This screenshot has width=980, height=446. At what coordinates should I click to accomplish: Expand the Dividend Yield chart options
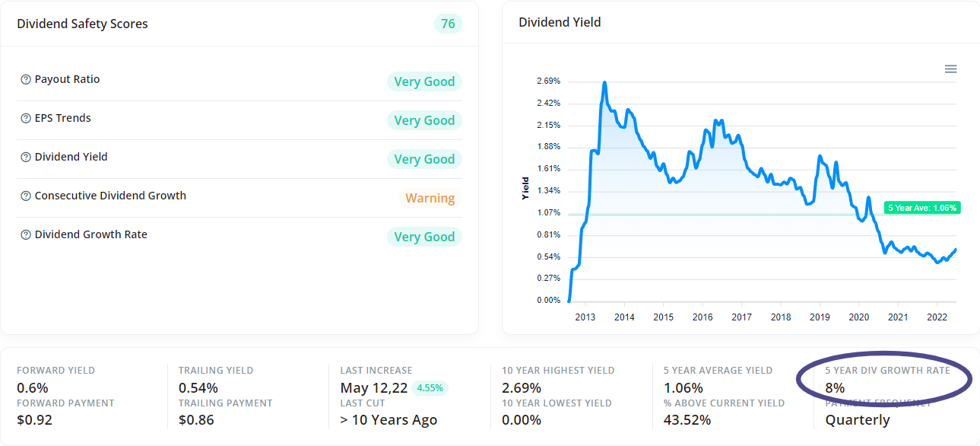pos(950,68)
